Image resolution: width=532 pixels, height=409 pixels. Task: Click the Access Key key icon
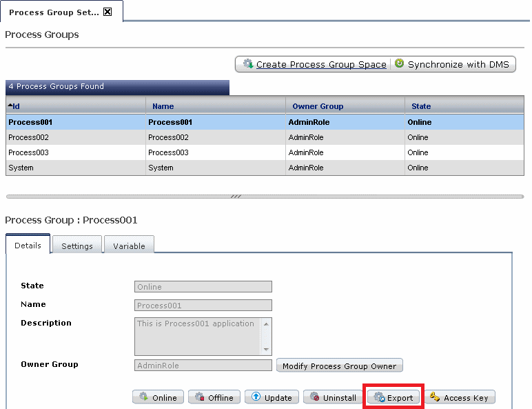(435, 397)
